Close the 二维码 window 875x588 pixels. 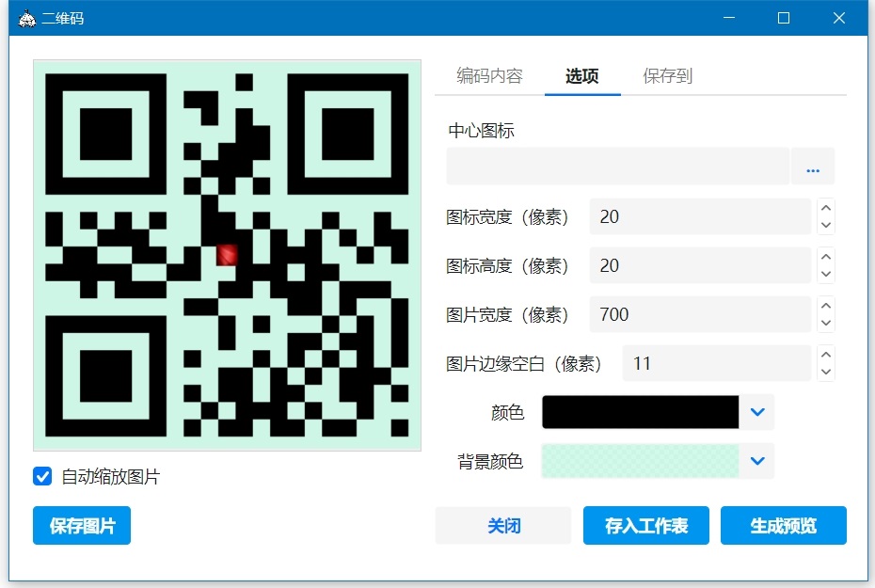(x=838, y=18)
